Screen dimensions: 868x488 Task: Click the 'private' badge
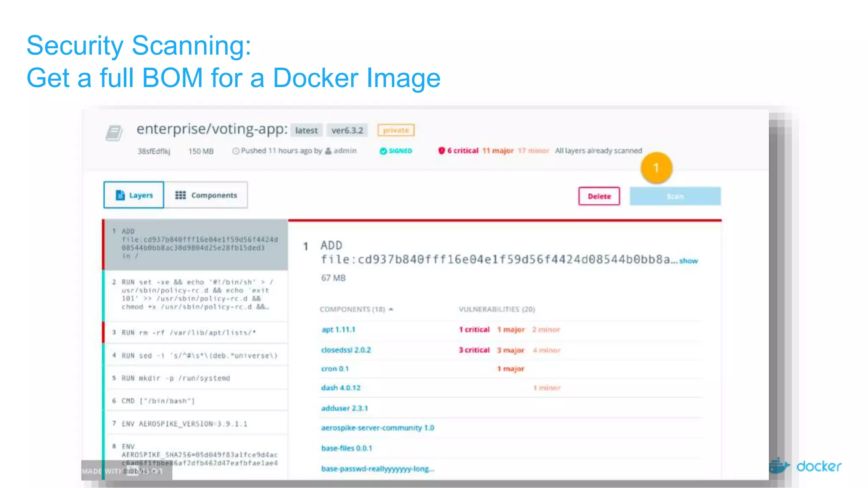(x=396, y=130)
